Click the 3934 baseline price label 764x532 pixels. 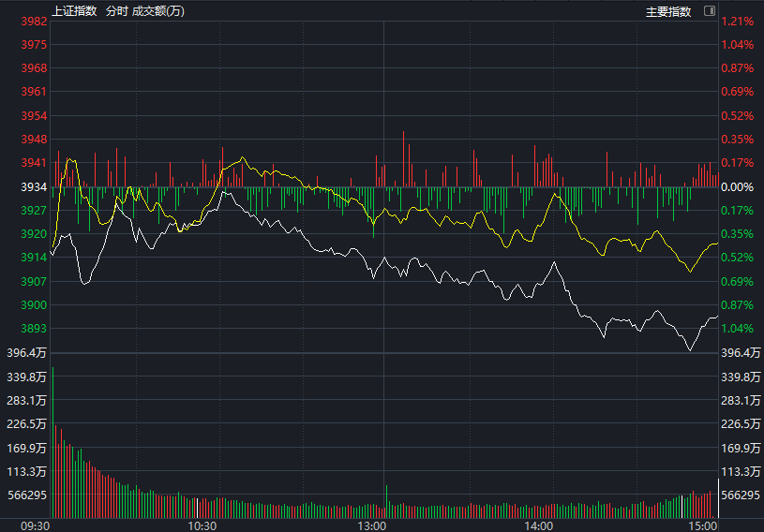point(33,187)
